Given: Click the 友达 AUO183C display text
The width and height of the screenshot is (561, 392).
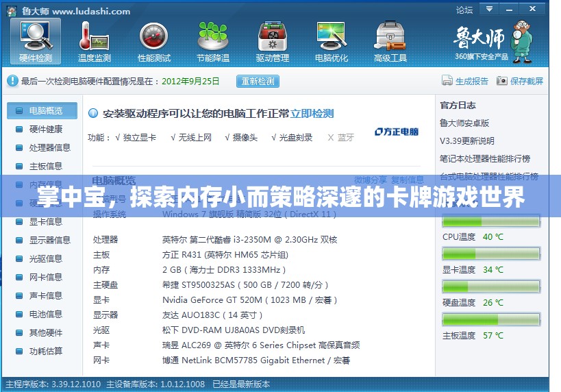Looking at the screenshot, I should point(212,315).
